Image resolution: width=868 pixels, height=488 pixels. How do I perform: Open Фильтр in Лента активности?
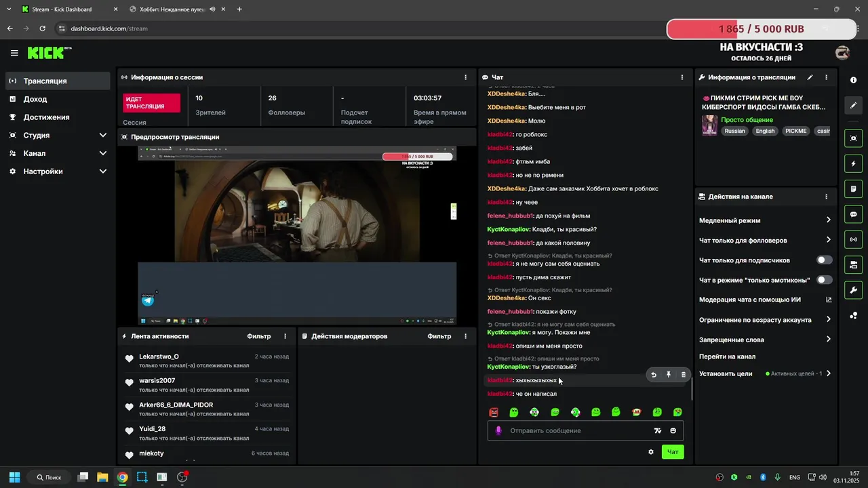258,336
